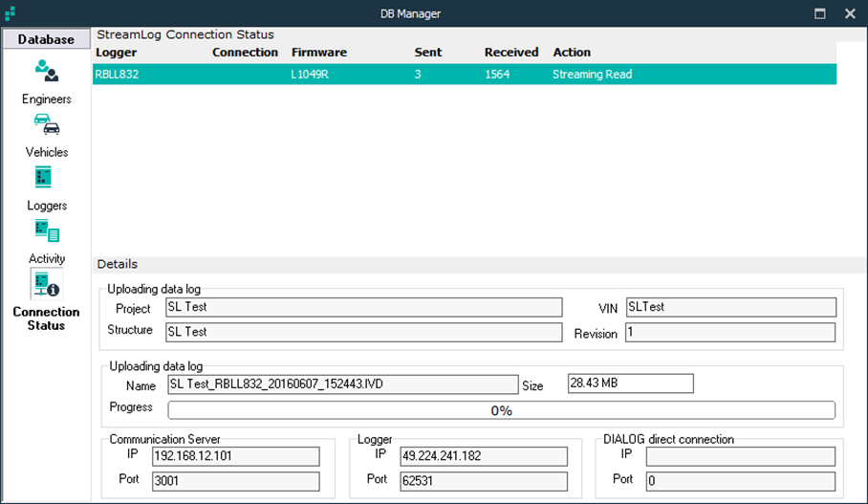Click the DB Manager app logo icon
This screenshot has width=868, height=504.
click(x=11, y=13)
